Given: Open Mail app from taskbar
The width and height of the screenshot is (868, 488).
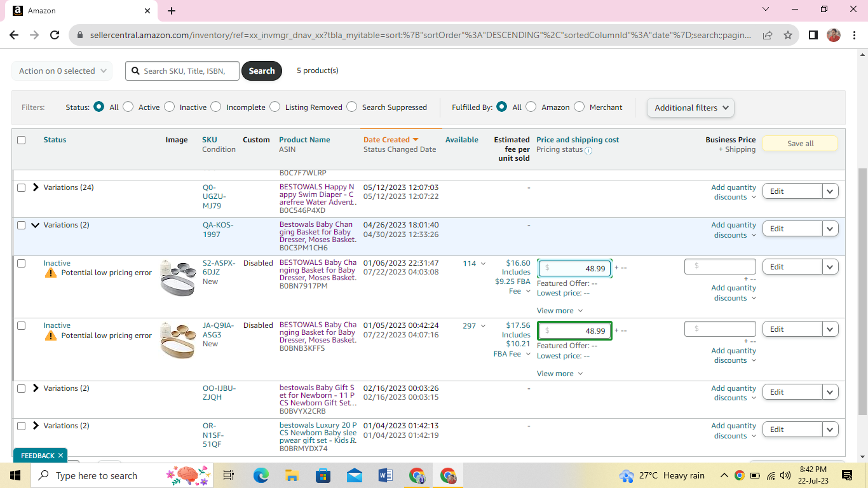Looking at the screenshot, I should pos(355,475).
